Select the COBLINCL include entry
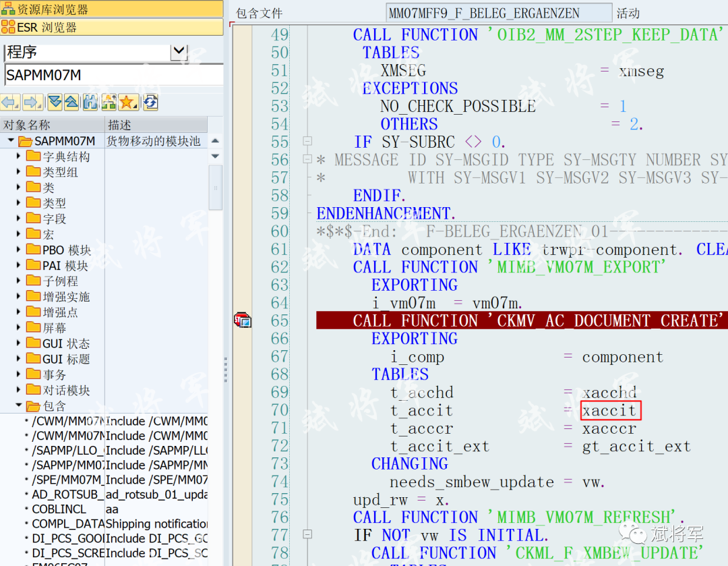 point(59,509)
